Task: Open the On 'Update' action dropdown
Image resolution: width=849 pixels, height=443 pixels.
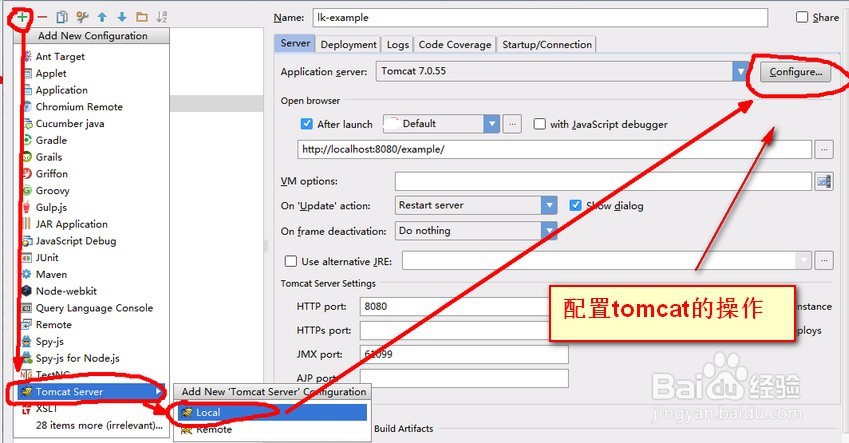Action: [549, 205]
